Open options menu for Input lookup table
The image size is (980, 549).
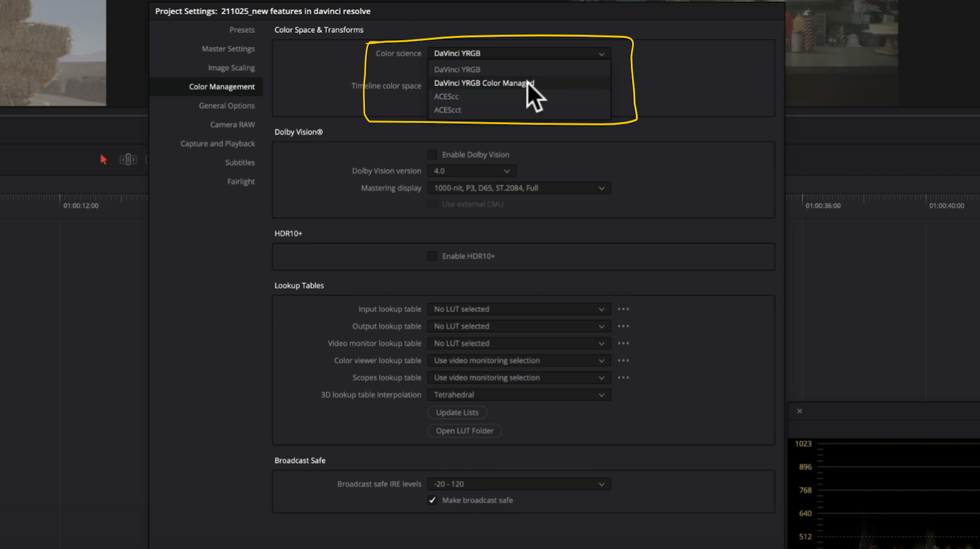click(624, 309)
